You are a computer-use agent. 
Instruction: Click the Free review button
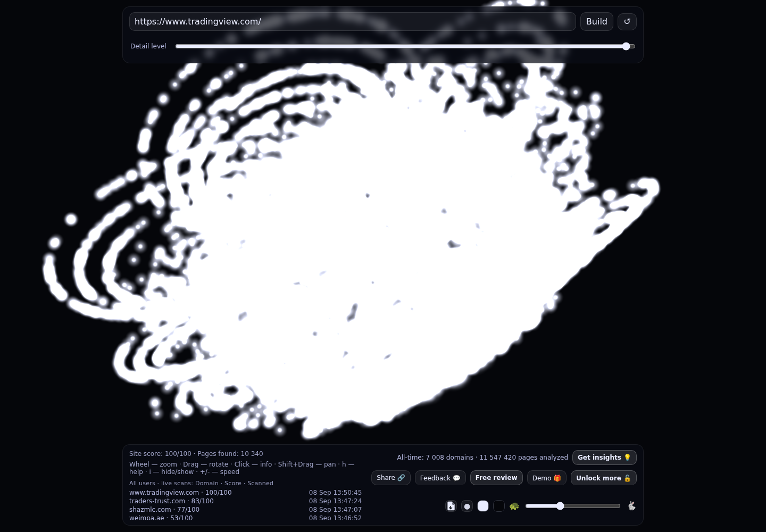pos(496,478)
